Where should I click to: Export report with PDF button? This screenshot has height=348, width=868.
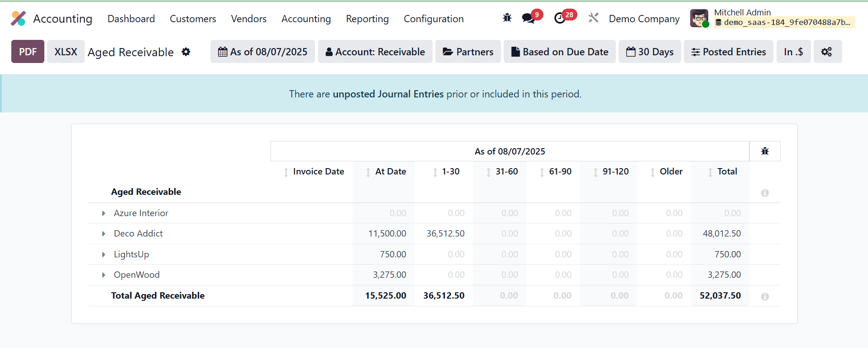(28, 52)
